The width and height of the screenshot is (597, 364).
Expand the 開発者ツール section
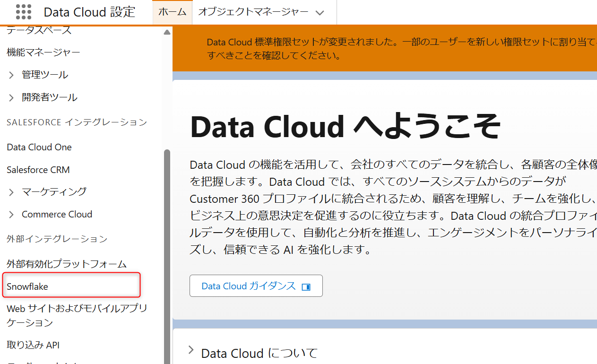pos(12,97)
